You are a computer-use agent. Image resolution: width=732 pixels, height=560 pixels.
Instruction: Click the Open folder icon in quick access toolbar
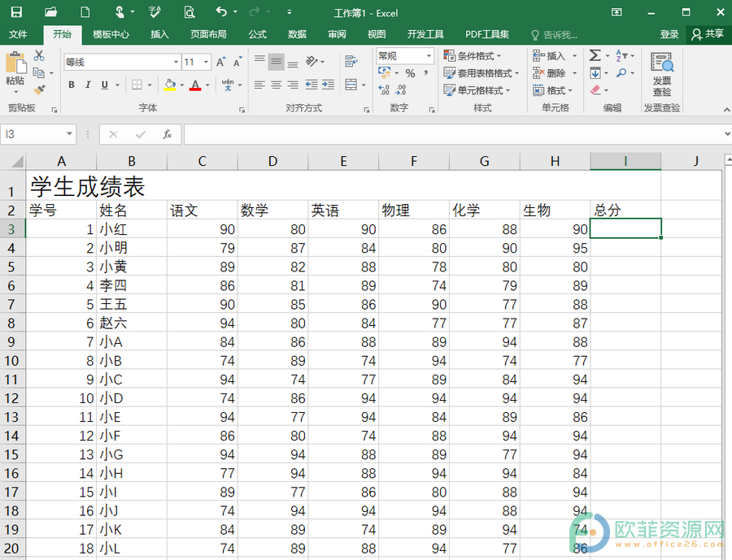click(x=50, y=12)
